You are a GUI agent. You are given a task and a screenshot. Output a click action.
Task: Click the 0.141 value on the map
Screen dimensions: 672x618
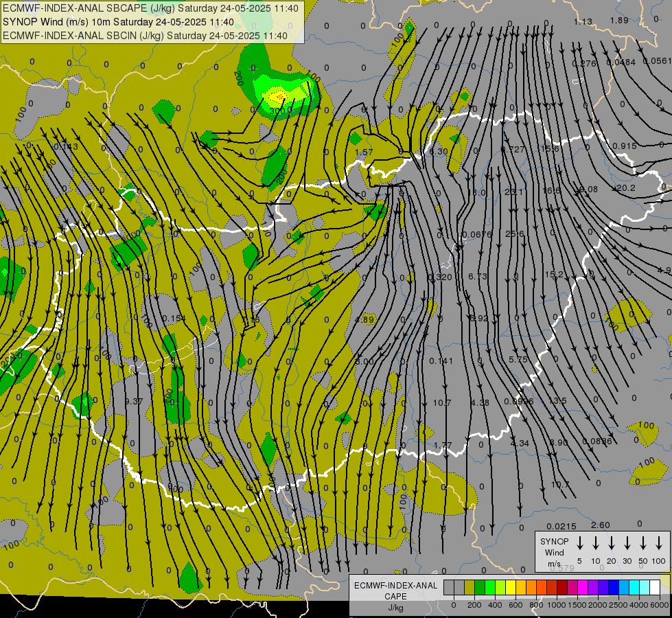tap(441, 361)
